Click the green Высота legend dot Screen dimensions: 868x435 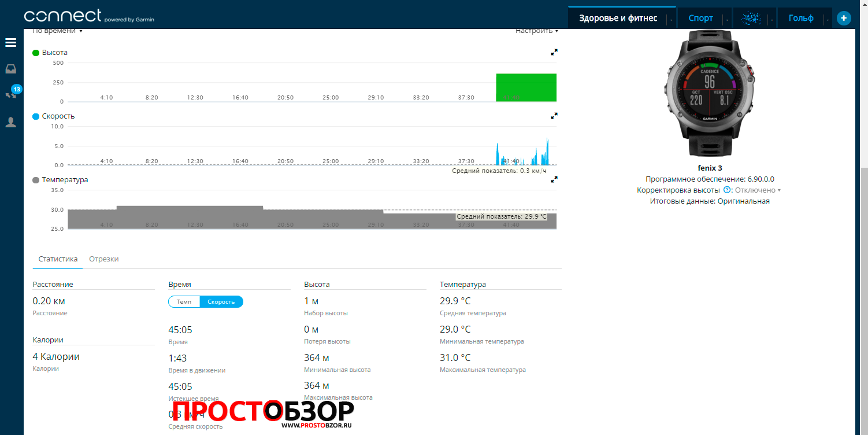click(x=36, y=53)
